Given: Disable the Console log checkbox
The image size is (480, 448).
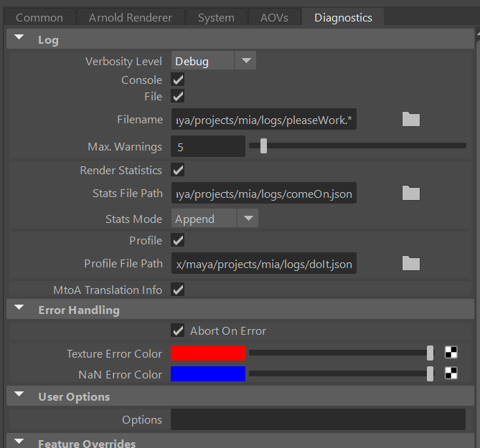Looking at the screenshot, I should click(178, 80).
